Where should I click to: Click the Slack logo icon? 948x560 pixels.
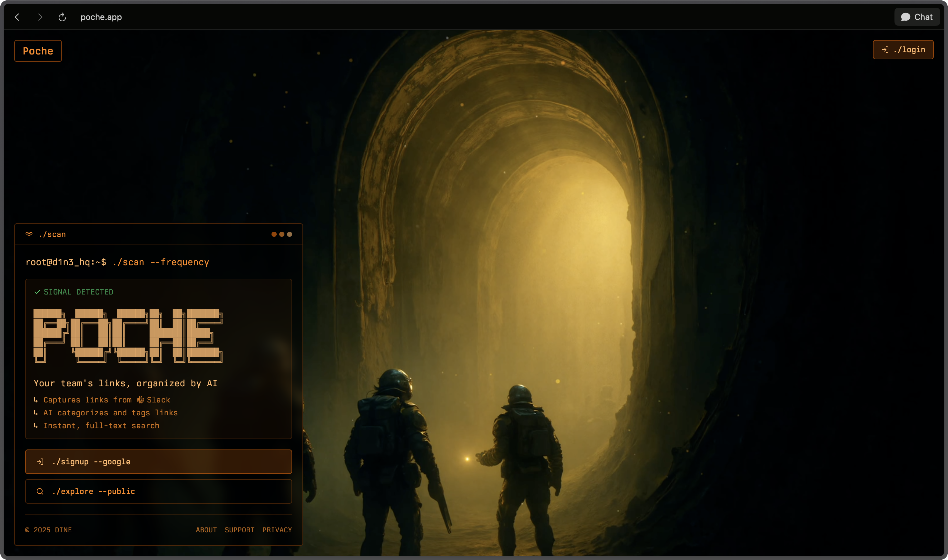tap(141, 400)
